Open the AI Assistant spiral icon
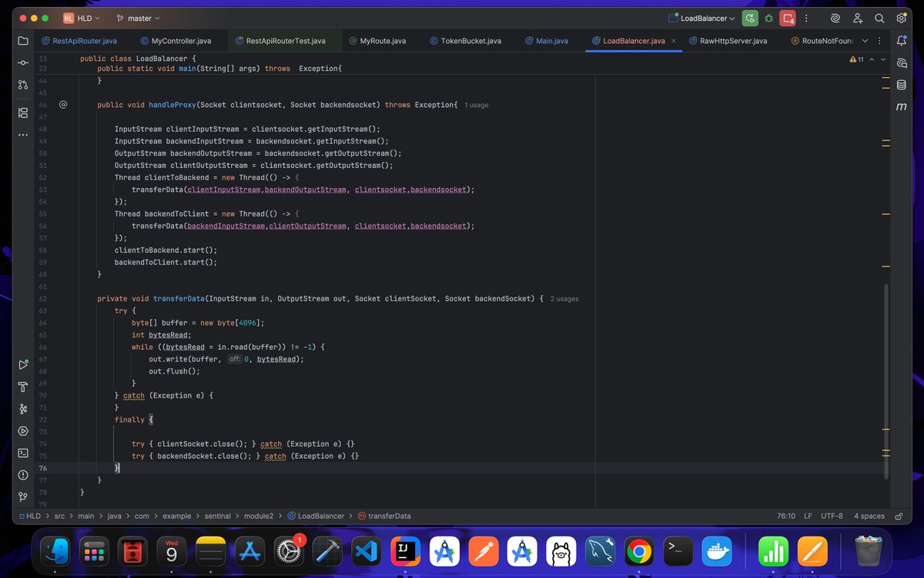 coord(835,18)
